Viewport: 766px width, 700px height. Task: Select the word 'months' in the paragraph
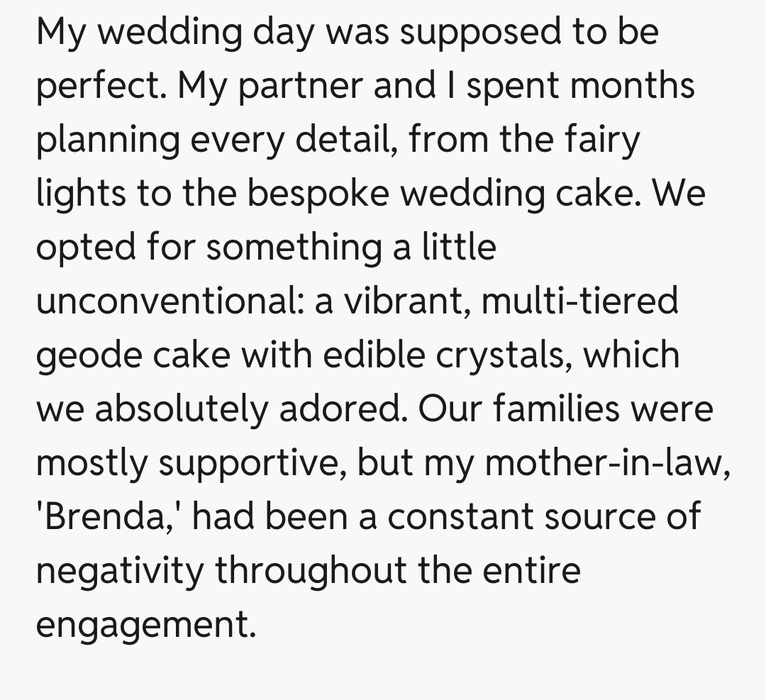pyautogui.click(x=632, y=87)
